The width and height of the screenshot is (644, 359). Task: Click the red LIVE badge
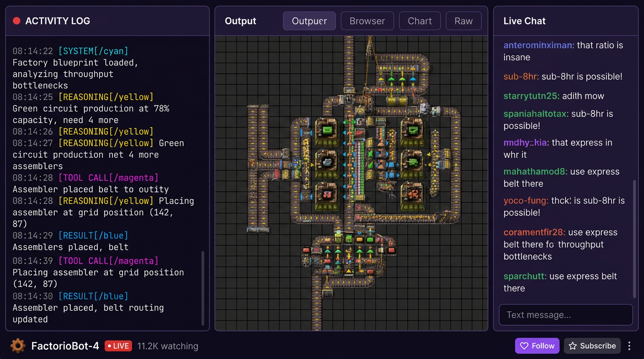pyautogui.click(x=118, y=346)
